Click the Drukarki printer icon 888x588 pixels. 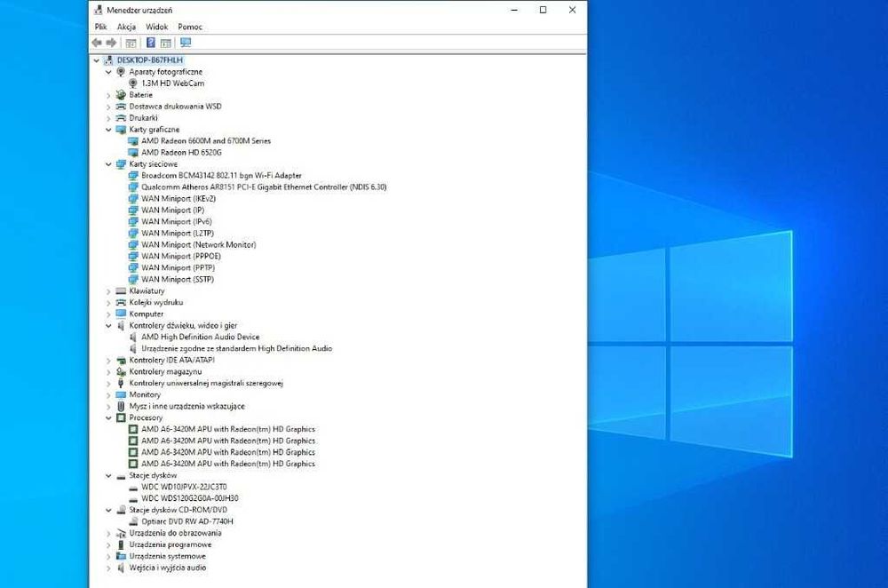coord(121,118)
